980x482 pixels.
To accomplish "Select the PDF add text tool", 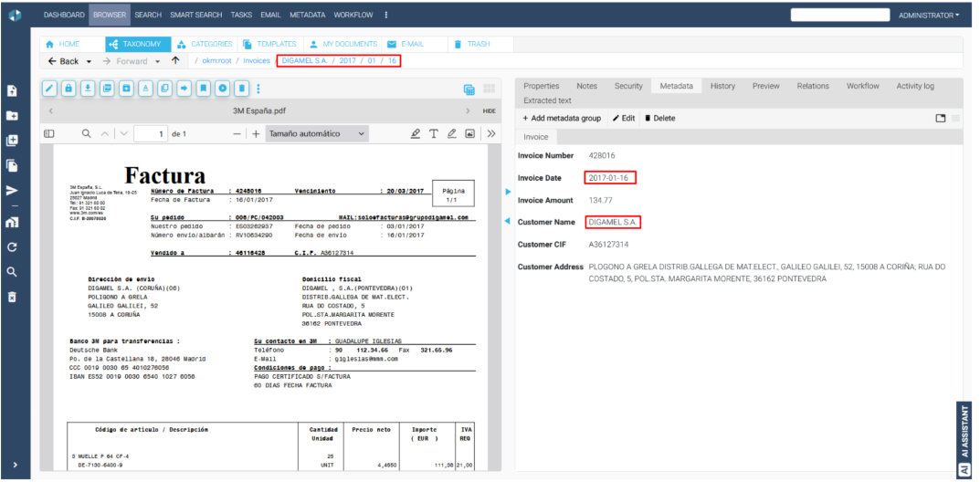I will 434,134.
